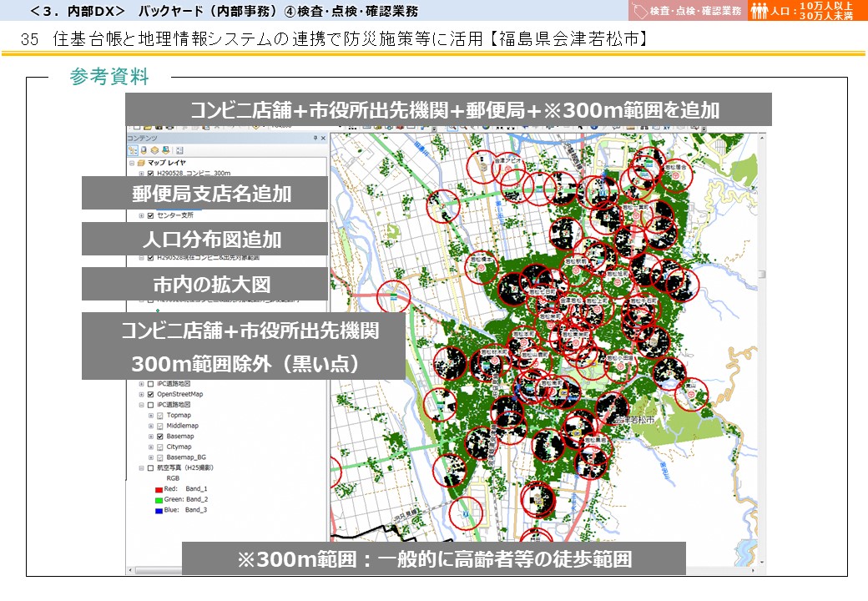868x601 pixels.
Task: Toggle the Topmap sublayer checkbox
Action: tap(160, 415)
